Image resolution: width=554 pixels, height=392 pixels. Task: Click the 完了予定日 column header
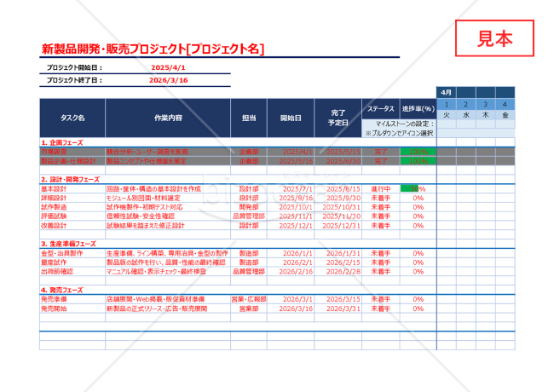[x=338, y=118]
